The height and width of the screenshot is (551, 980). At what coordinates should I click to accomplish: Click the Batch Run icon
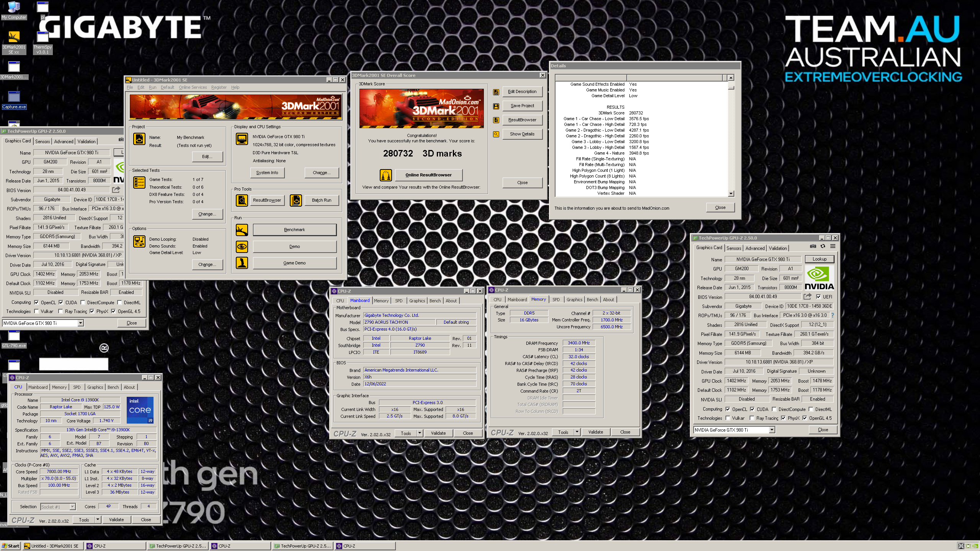pos(296,200)
